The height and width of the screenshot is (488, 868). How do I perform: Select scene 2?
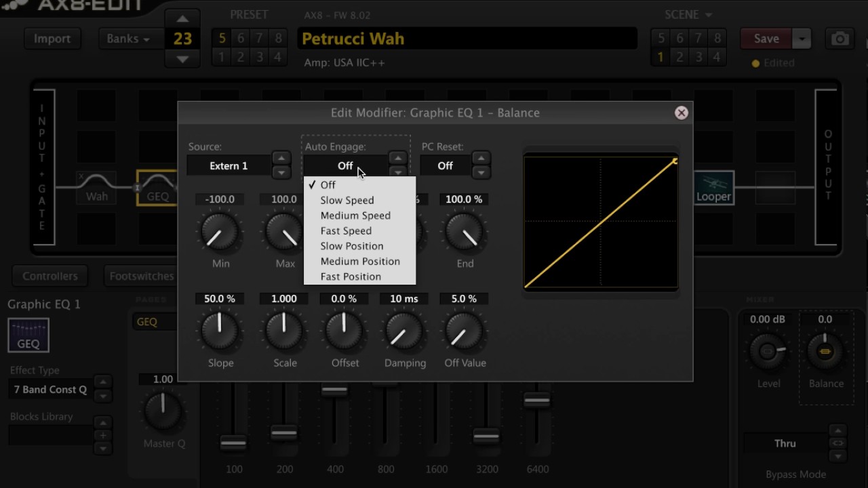679,57
